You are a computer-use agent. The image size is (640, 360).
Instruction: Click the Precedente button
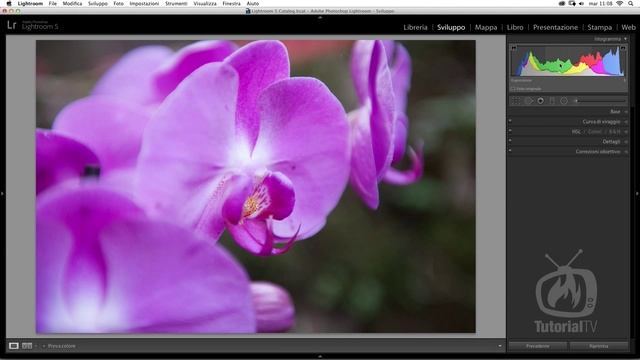tap(538, 346)
